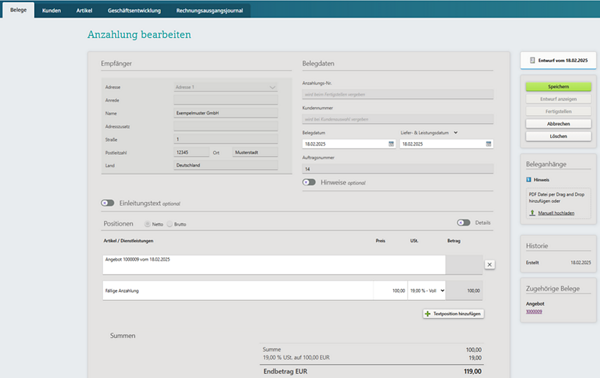Screen dimensions: 600x378
Task: Click the Land field showing Deutschland
Action: 226,165
